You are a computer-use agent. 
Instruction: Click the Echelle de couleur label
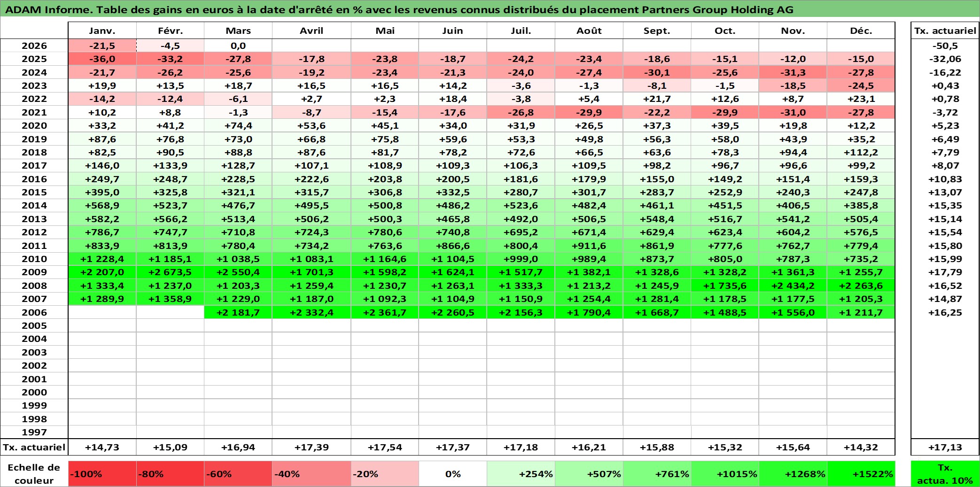coord(34,474)
